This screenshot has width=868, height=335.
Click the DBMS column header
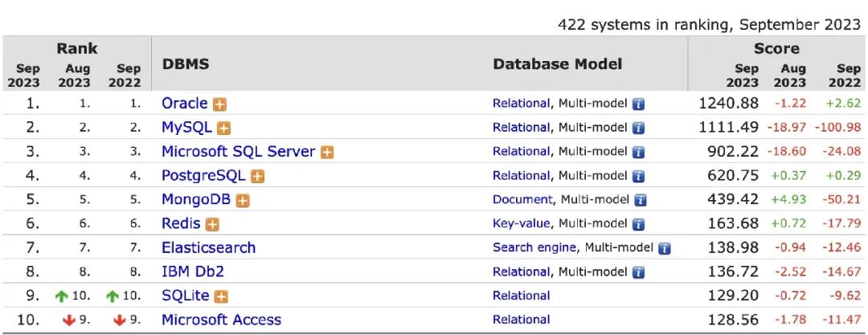tap(186, 64)
